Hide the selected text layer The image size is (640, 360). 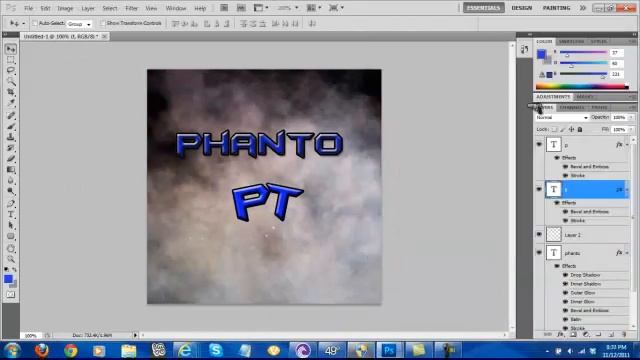click(539, 189)
